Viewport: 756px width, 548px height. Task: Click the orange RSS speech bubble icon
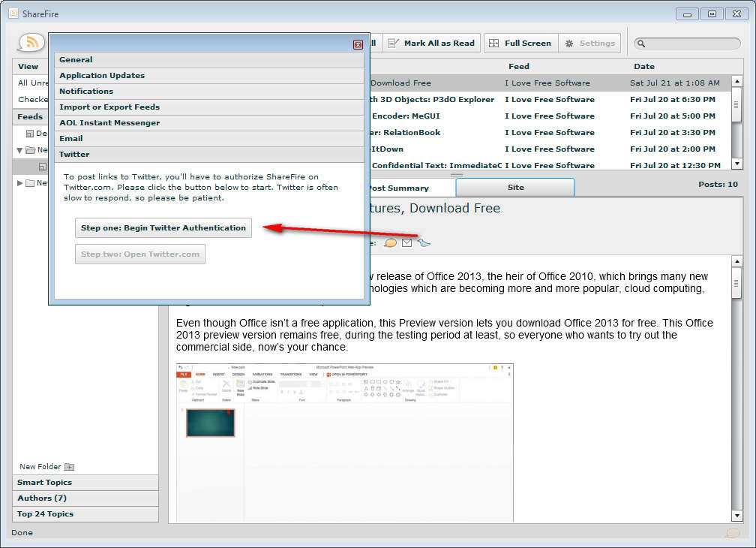click(x=31, y=43)
